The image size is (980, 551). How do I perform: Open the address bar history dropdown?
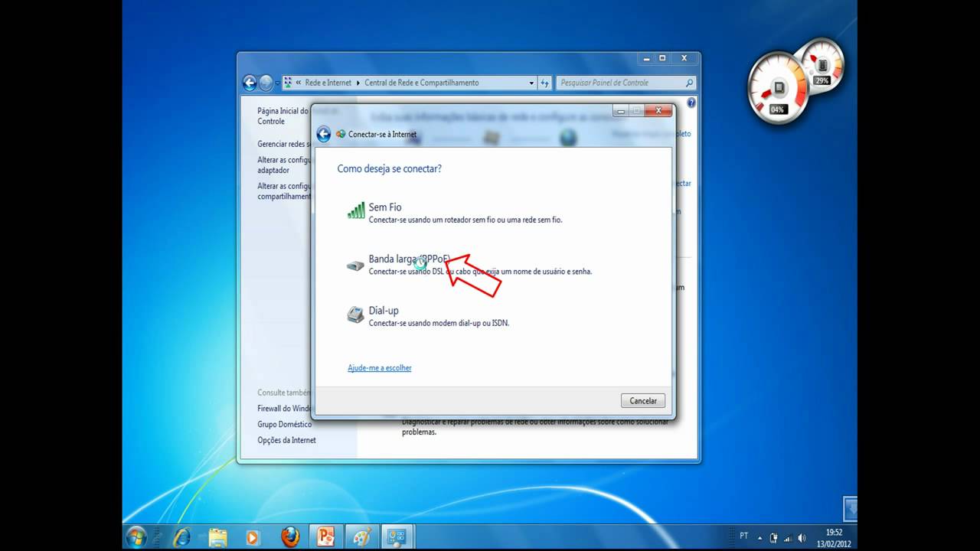[x=532, y=83]
